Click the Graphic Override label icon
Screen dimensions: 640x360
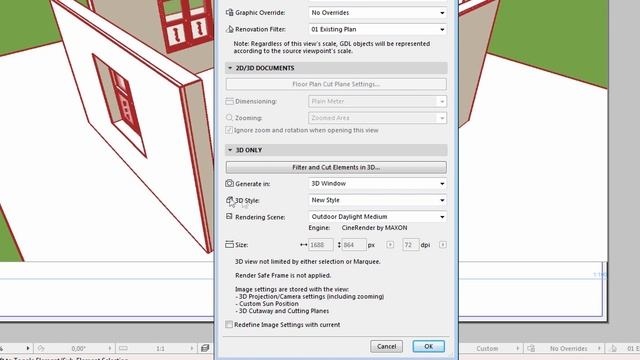pos(229,13)
